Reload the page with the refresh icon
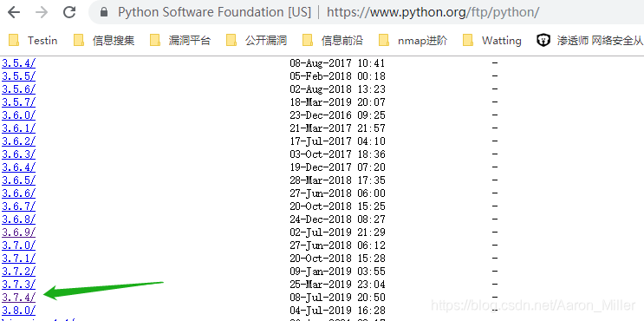Image resolution: width=644 pixels, height=321 pixels. coord(69,12)
